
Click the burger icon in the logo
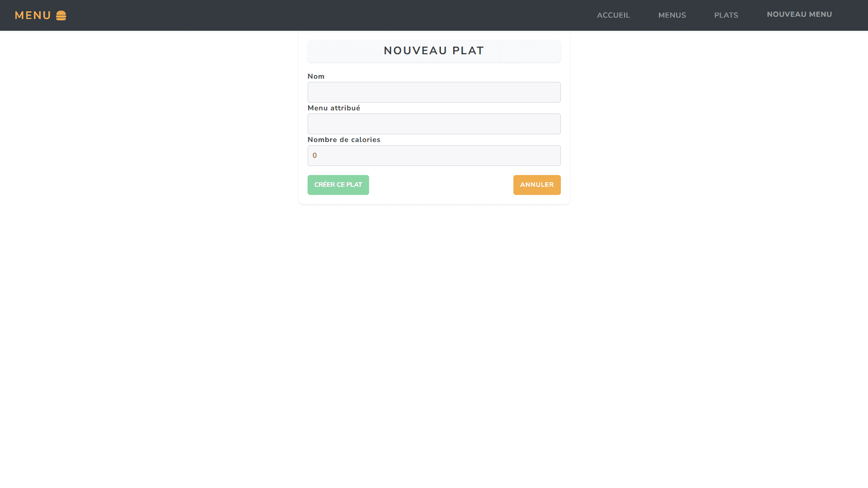(61, 15)
